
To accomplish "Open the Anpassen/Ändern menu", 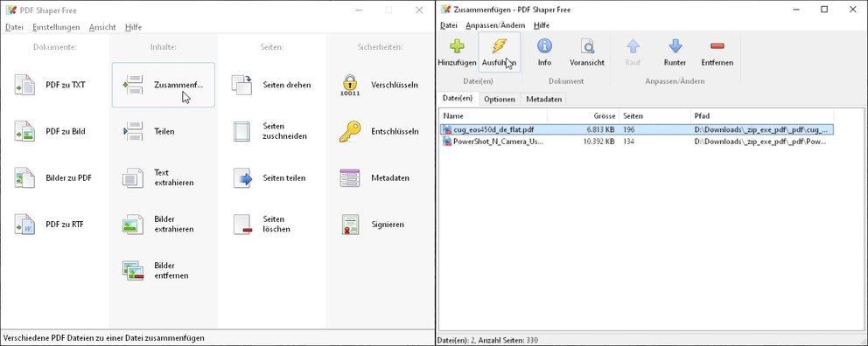I will coord(495,25).
